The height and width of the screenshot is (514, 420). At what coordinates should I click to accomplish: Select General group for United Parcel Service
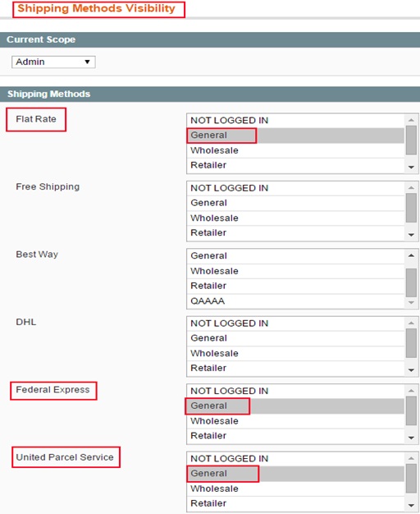pos(295,473)
